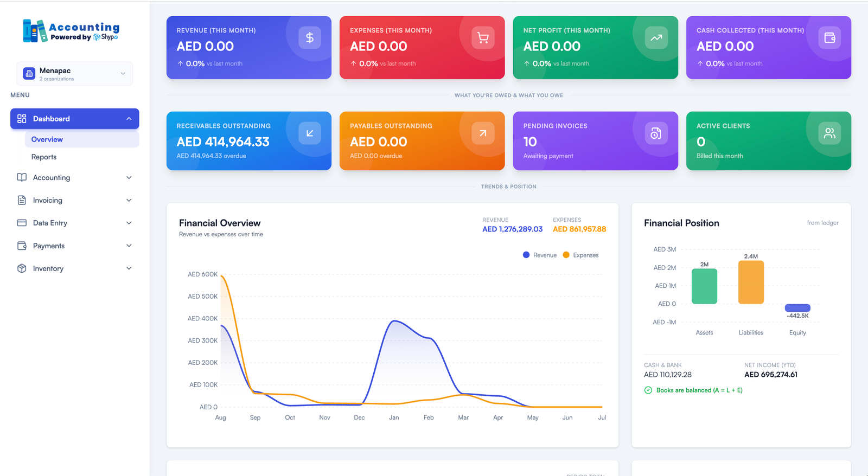Click the up arrow on Revenue card percentage

(180, 63)
